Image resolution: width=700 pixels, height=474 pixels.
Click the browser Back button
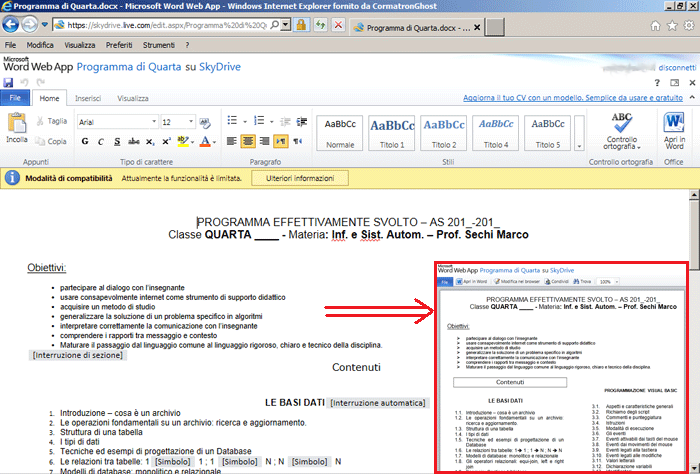10,25
